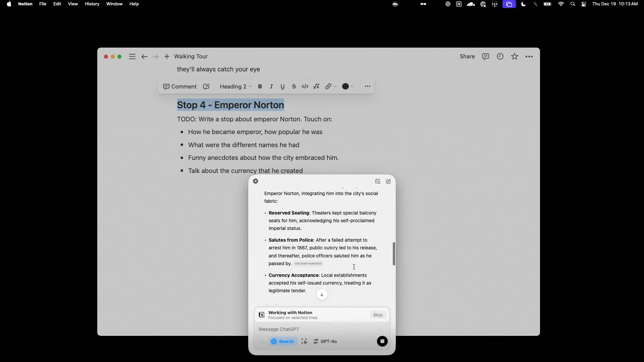Toggle bold on the selected text
Image resolution: width=644 pixels, height=362 pixels.
[260, 86]
